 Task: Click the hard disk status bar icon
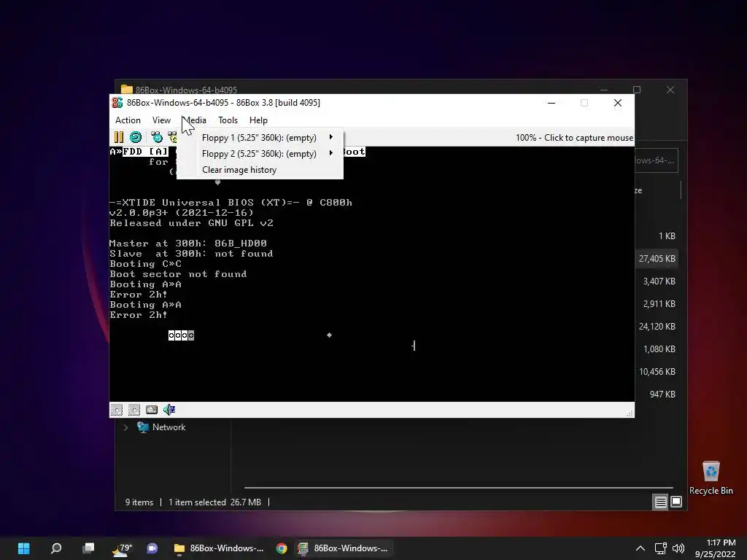tap(152, 410)
